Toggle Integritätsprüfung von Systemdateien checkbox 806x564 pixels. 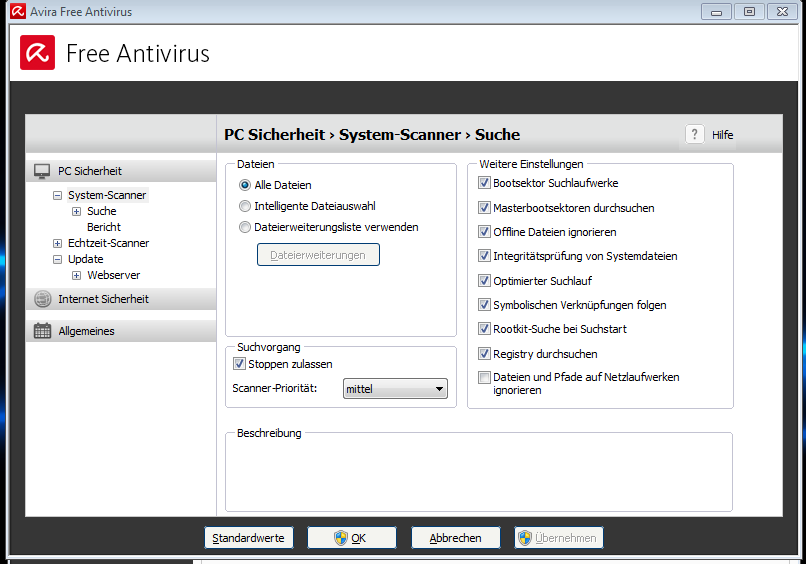[484, 256]
